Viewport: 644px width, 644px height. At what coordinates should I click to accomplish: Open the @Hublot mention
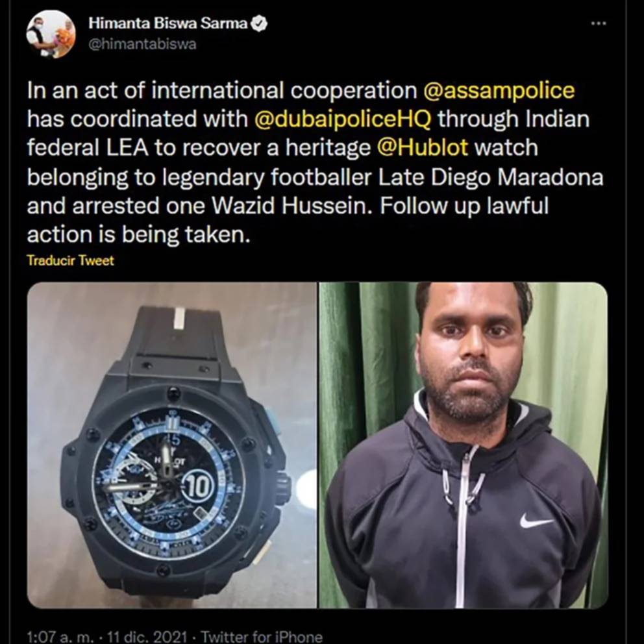[x=422, y=147]
